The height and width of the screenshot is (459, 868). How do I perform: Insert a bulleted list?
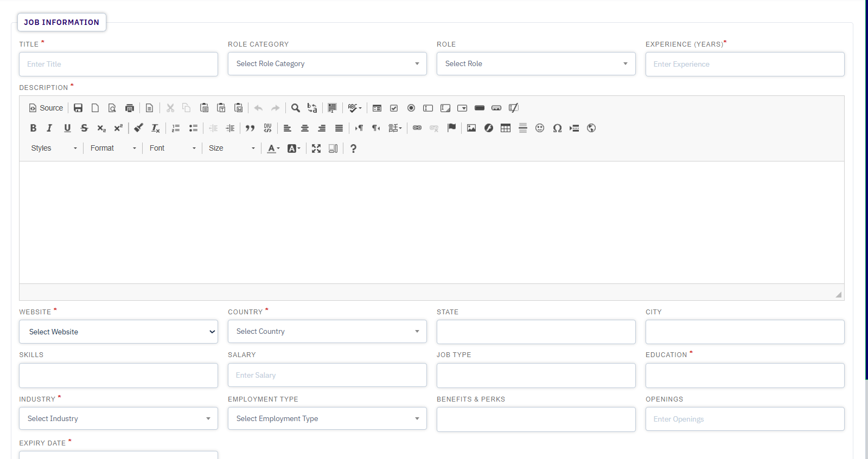click(x=193, y=128)
